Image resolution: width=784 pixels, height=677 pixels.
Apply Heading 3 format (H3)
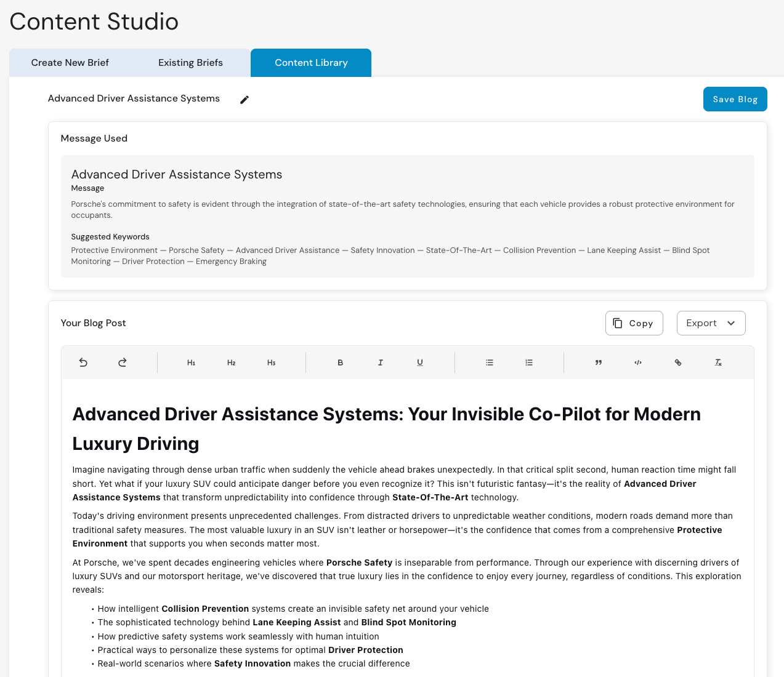tap(272, 363)
